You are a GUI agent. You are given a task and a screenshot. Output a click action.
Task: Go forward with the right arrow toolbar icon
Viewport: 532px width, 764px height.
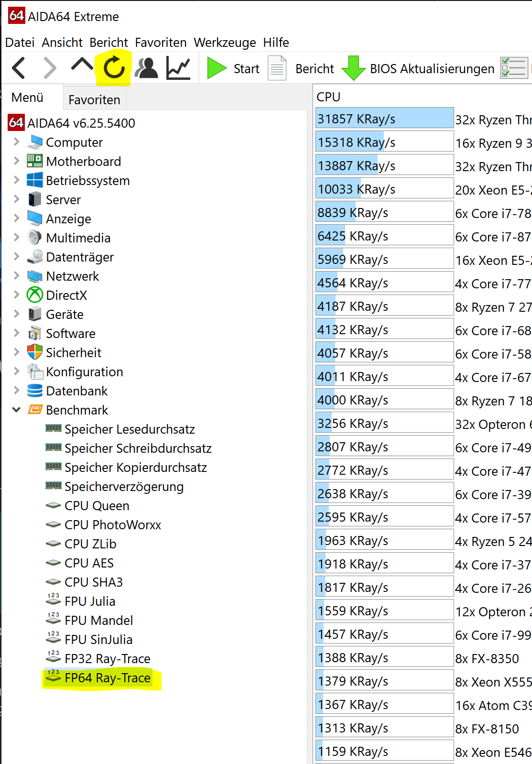coord(50,68)
